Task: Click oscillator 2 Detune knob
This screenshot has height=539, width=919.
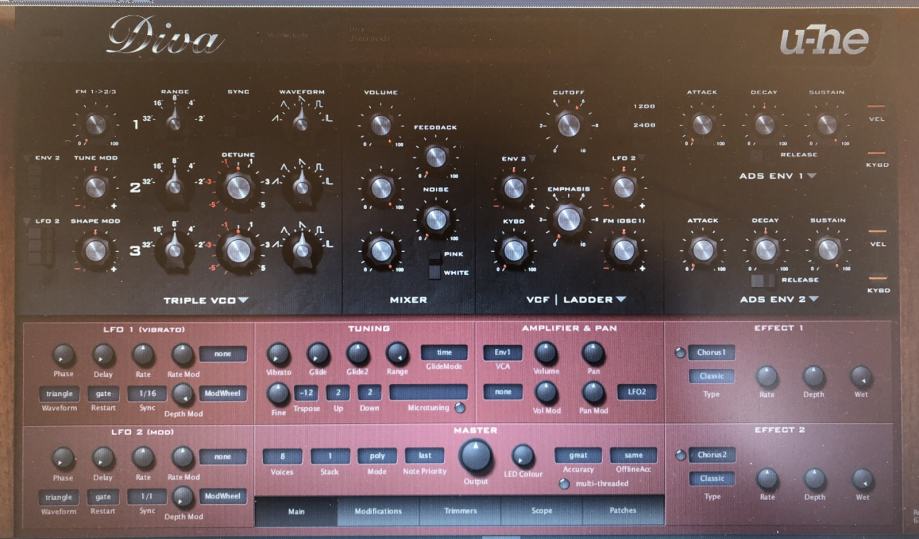Action: pos(238,187)
